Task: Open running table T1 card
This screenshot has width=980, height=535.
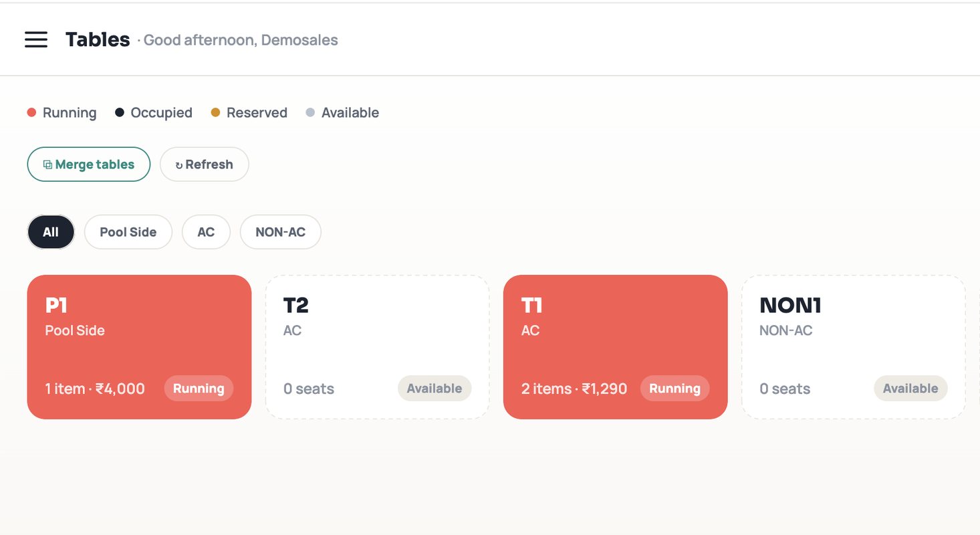Action: (x=615, y=347)
